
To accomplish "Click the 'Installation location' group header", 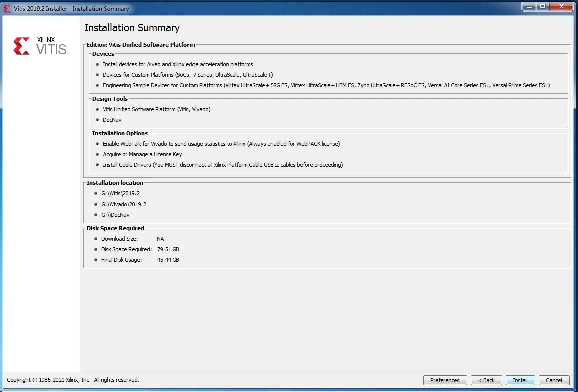I will click(x=115, y=183).
